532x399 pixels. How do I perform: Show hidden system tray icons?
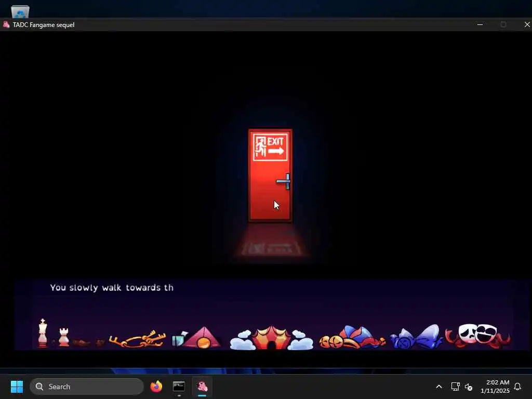438,387
